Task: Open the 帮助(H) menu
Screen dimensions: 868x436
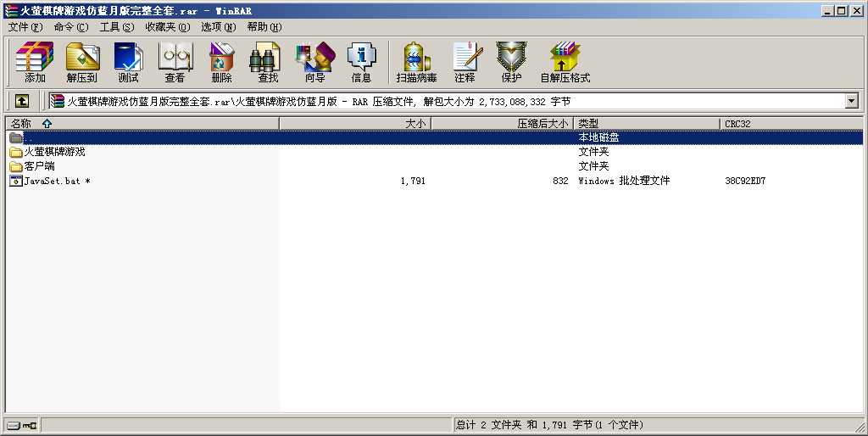Action: tap(264, 26)
